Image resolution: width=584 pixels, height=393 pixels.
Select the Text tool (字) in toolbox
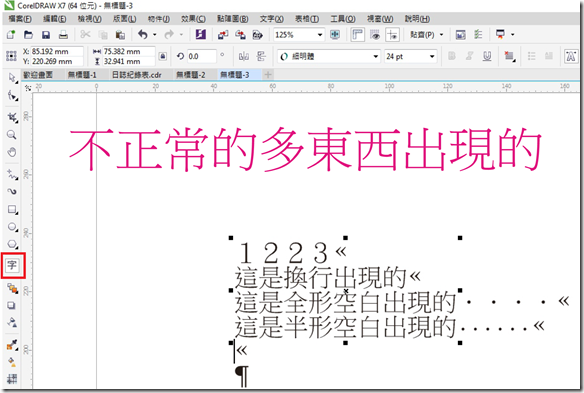point(12,265)
